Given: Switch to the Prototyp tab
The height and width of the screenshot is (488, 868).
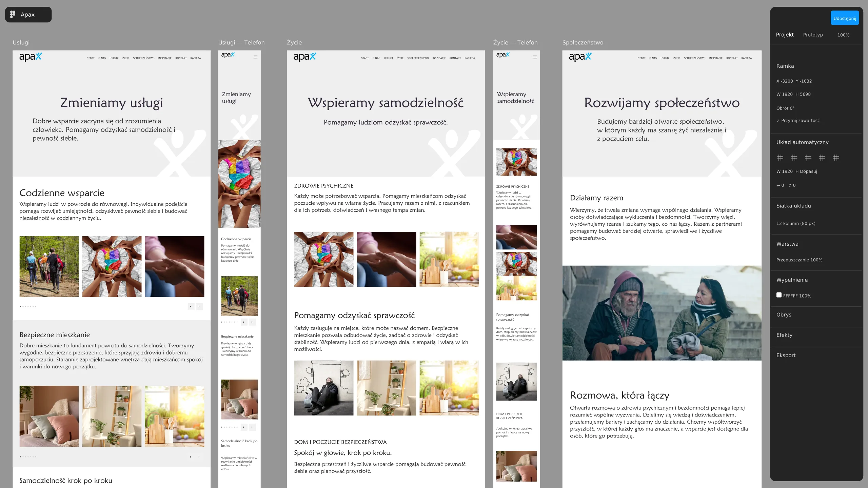Looking at the screenshot, I should pyautogui.click(x=813, y=35).
